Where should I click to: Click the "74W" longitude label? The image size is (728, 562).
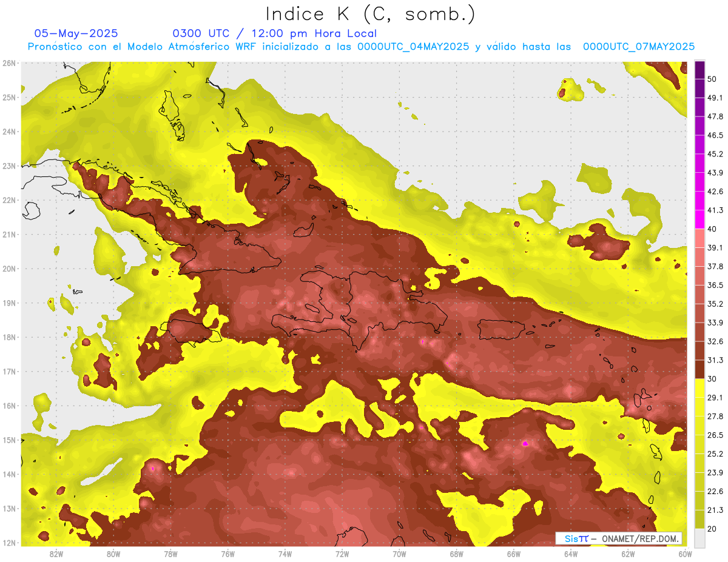pyautogui.click(x=285, y=554)
